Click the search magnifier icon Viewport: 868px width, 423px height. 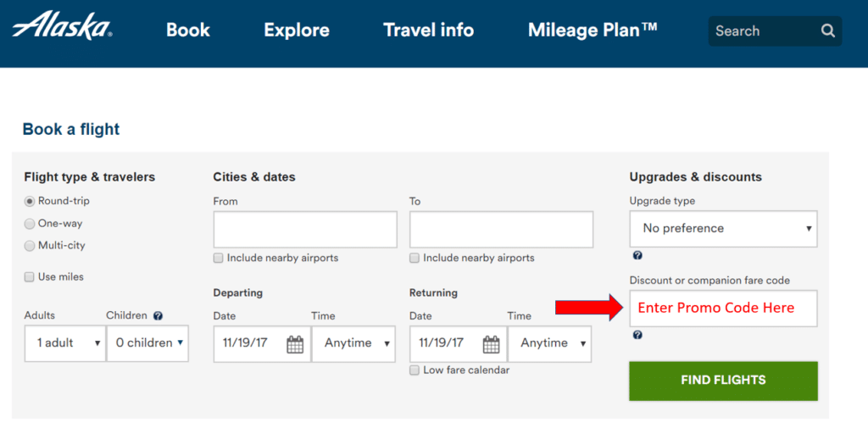828,31
